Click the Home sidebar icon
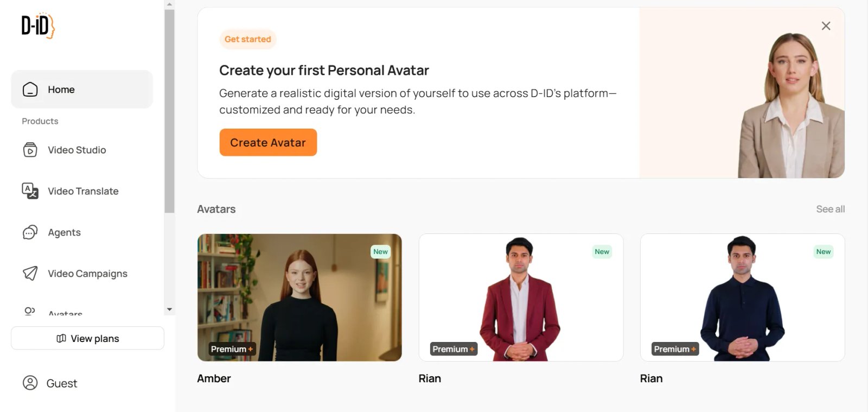Viewport: 868px width, 412px height. (30, 90)
